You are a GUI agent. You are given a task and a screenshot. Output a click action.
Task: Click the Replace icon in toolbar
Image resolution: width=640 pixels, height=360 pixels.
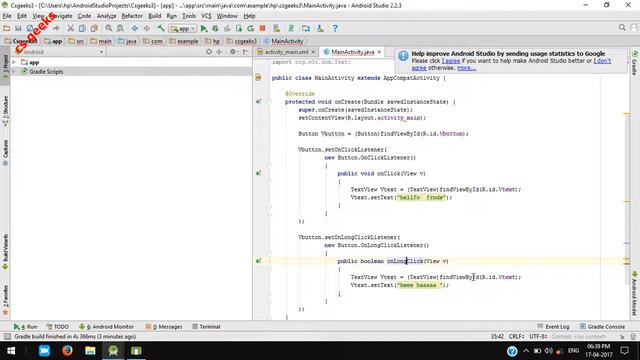click(x=120, y=28)
